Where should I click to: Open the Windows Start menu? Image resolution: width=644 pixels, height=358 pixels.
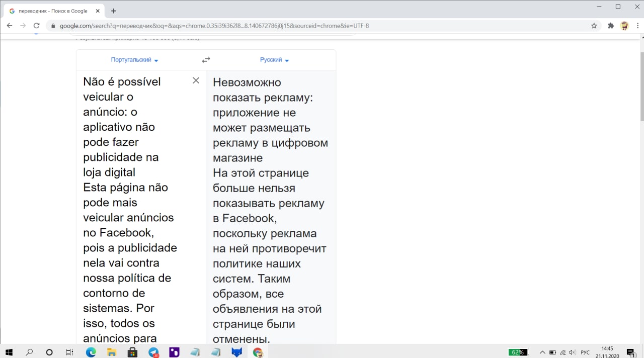(x=9, y=352)
